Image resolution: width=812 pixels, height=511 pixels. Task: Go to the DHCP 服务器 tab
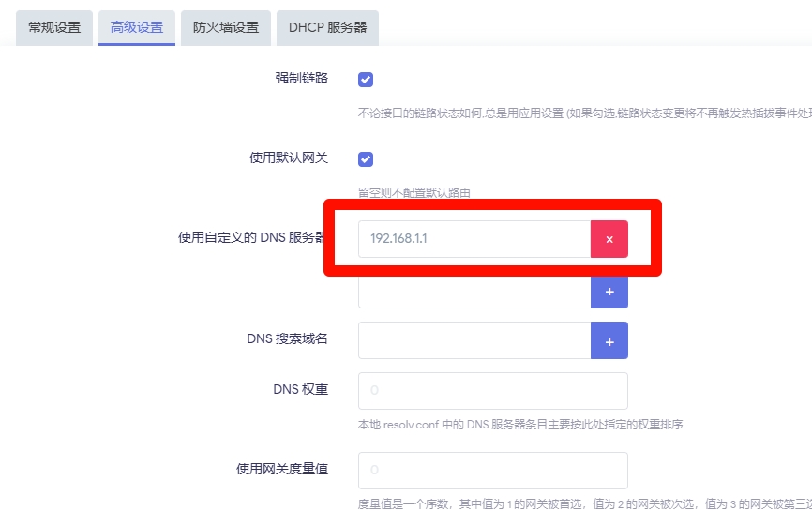pos(327,28)
